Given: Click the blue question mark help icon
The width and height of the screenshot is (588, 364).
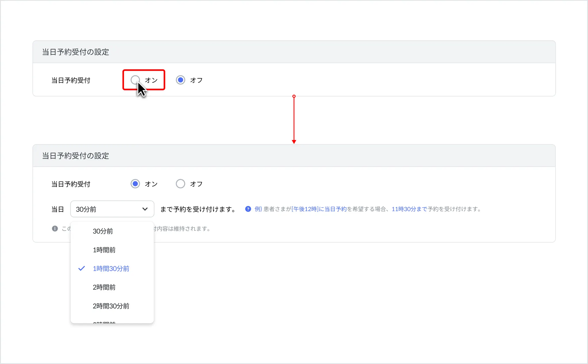Looking at the screenshot, I should pos(248,209).
